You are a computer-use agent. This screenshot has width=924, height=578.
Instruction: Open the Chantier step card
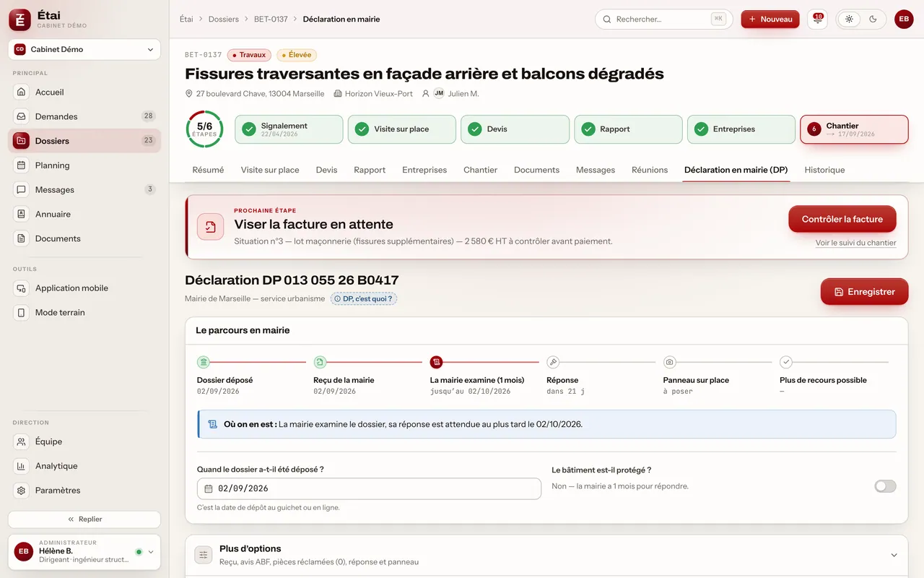click(x=854, y=129)
